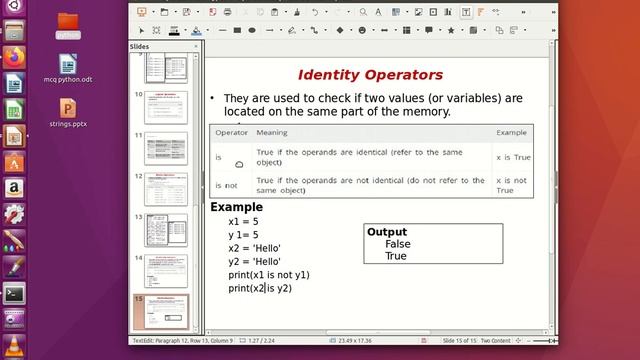This screenshot has height=360, width=640.
Task: Pick the Line drawing tool
Action: point(222,30)
